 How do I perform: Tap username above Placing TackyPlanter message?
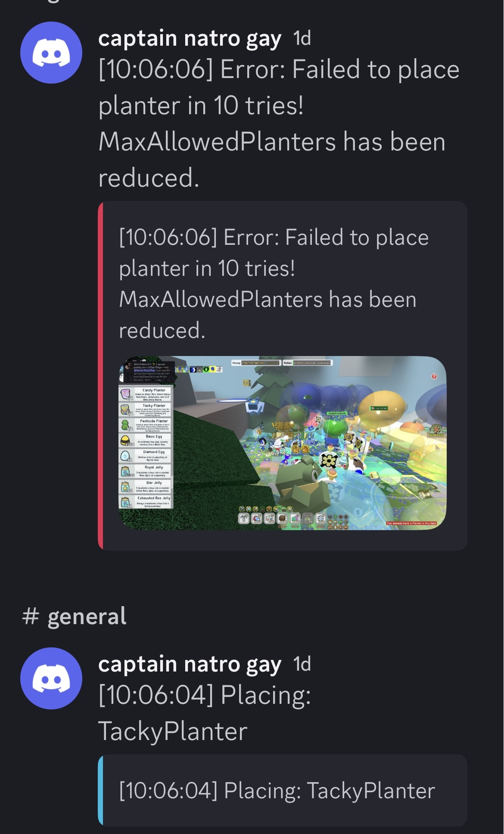point(190,664)
